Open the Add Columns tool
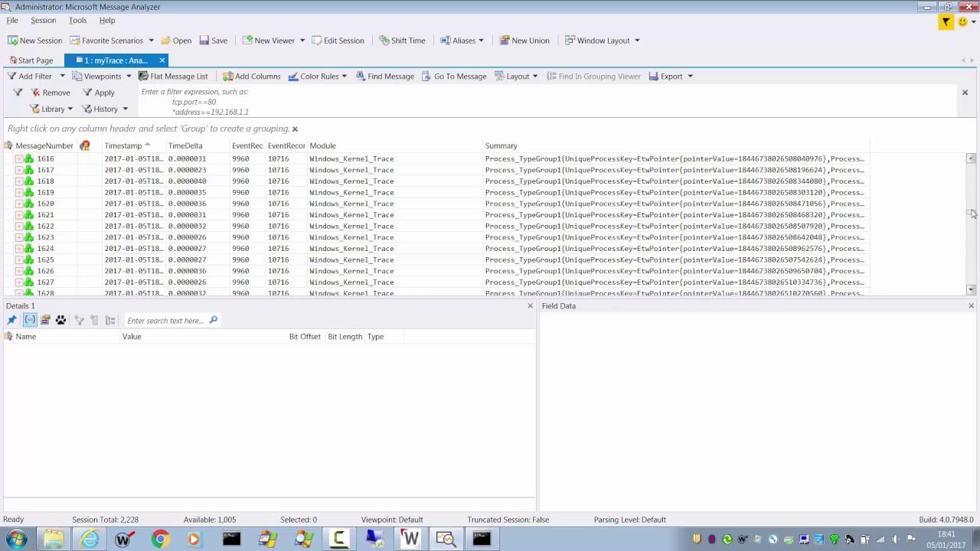980x551 pixels. 252,76
